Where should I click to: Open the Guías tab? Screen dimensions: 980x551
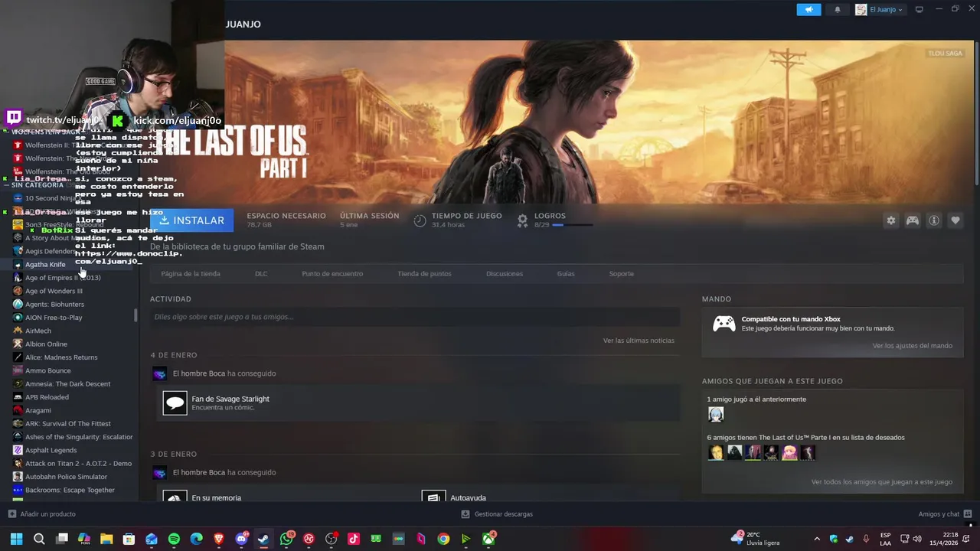click(566, 274)
